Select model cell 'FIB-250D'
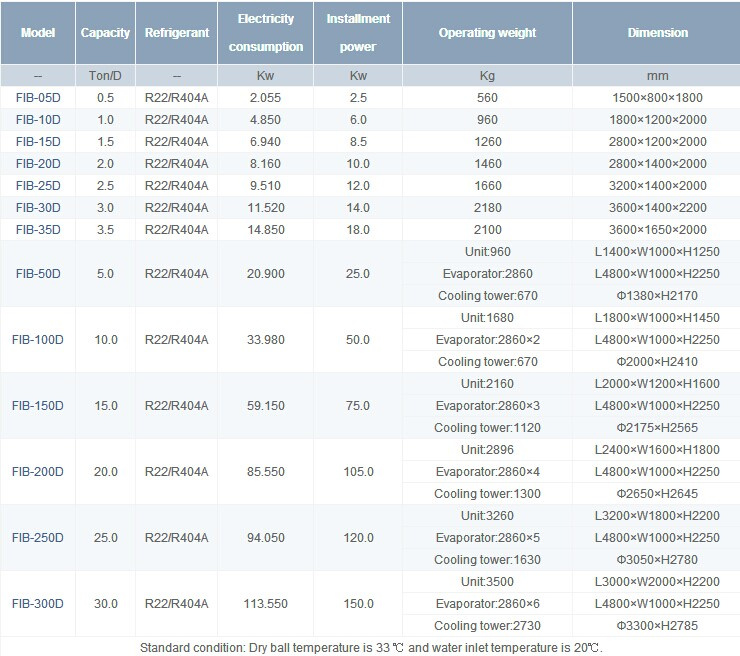Image resolution: width=740 pixels, height=656 pixels. click(x=38, y=538)
